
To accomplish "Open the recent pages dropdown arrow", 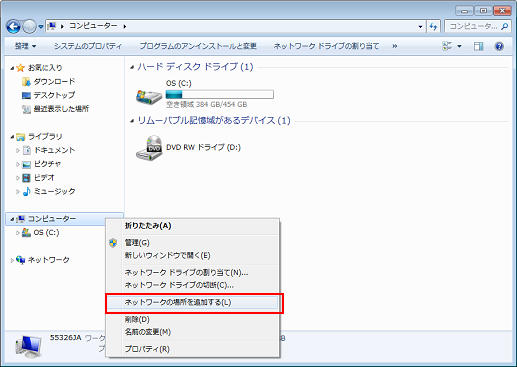I will click(x=41, y=27).
